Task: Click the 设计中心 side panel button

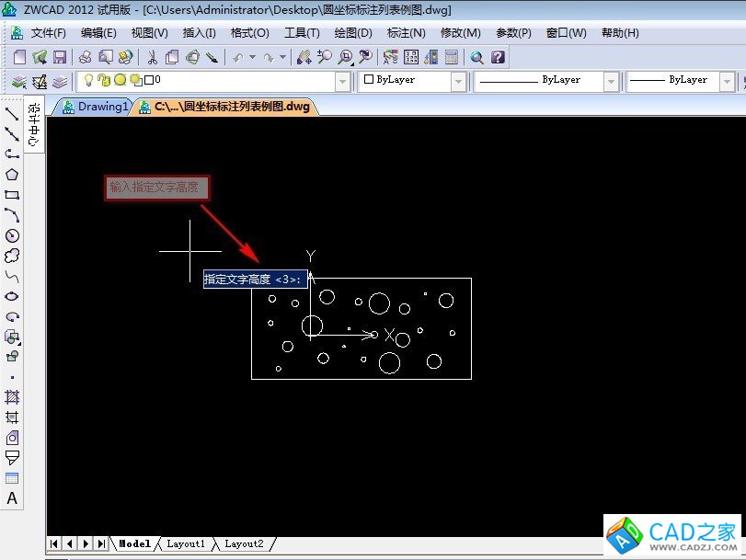Action: [34, 126]
